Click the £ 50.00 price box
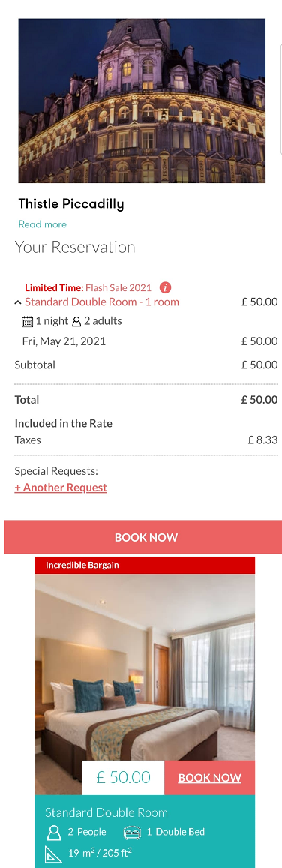This screenshot has height=868, width=282. [x=123, y=778]
